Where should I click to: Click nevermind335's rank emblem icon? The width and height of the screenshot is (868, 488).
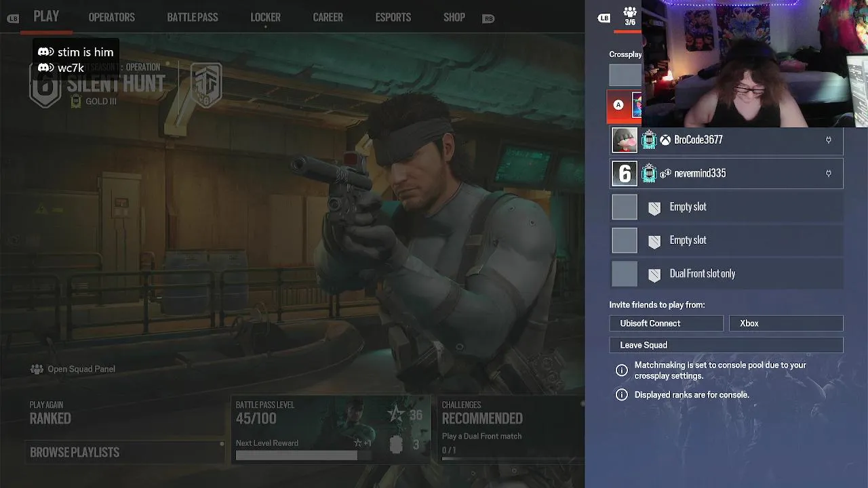[x=649, y=174]
